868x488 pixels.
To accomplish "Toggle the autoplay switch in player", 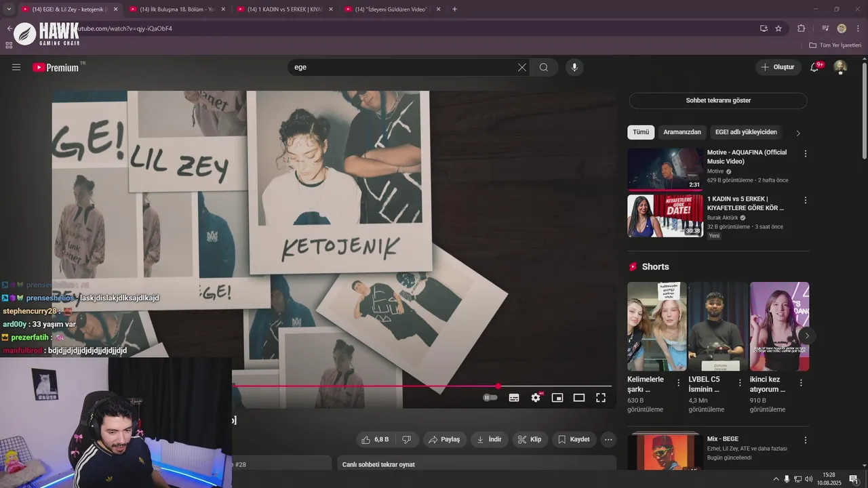I will point(490,398).
